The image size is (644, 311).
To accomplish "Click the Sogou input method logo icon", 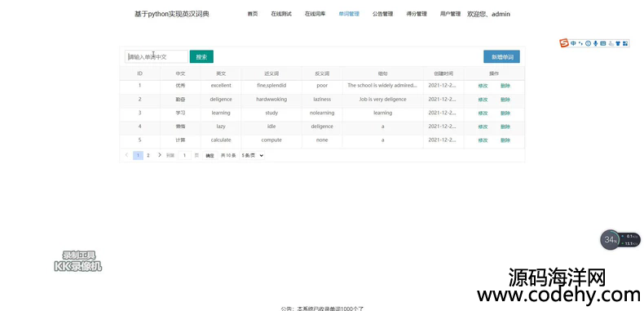I will tap(564, 42).
